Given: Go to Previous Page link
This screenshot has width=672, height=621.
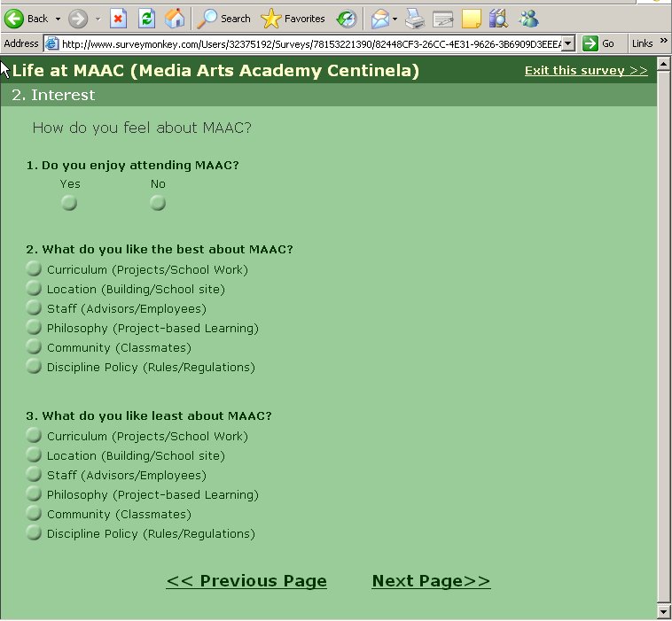Looking at the screenshot, I should pos(246,581).
